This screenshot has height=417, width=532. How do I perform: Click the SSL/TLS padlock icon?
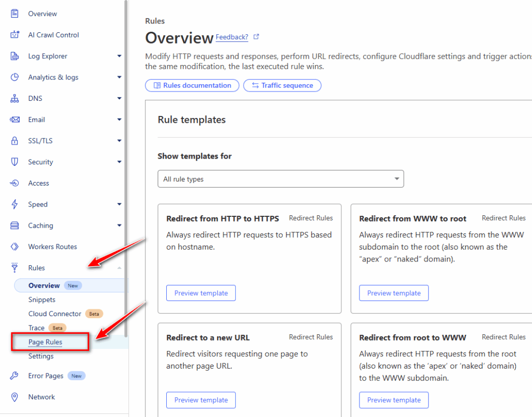15,141
